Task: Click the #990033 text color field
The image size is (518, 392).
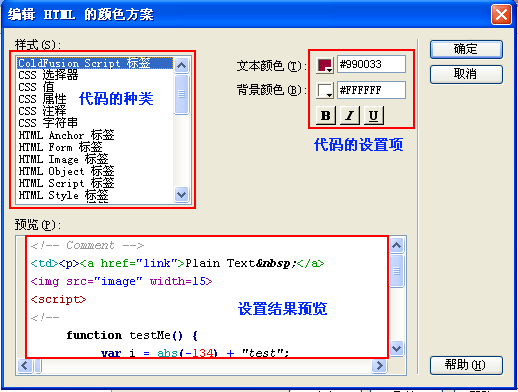Action: (371, 64)
